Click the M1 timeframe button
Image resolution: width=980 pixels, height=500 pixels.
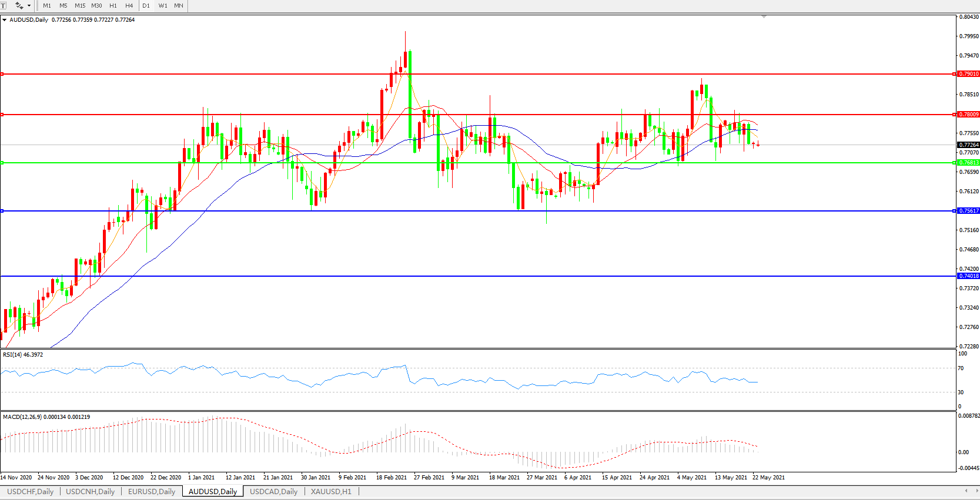click(47, 5)
